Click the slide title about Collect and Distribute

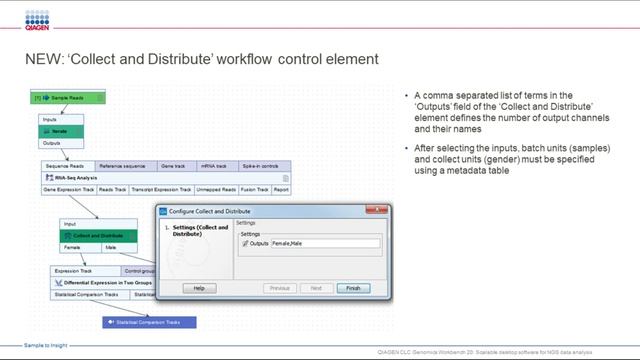tap(202, 59)
